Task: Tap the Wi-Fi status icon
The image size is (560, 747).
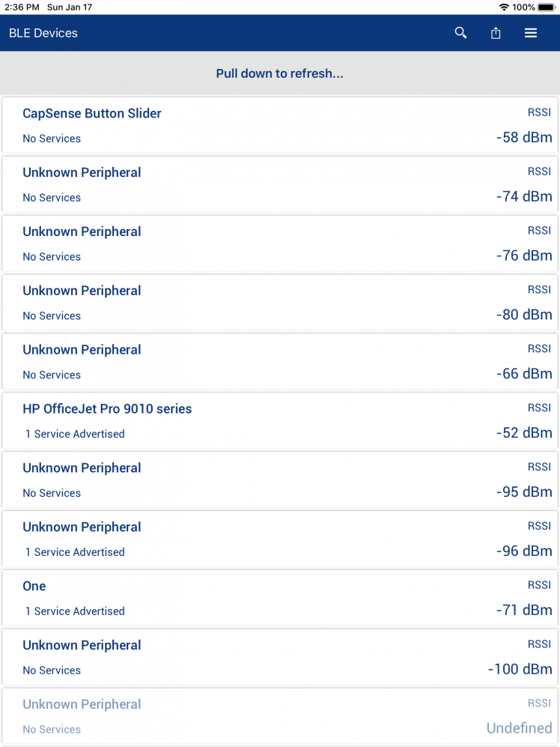Action: tap(504, 7)
